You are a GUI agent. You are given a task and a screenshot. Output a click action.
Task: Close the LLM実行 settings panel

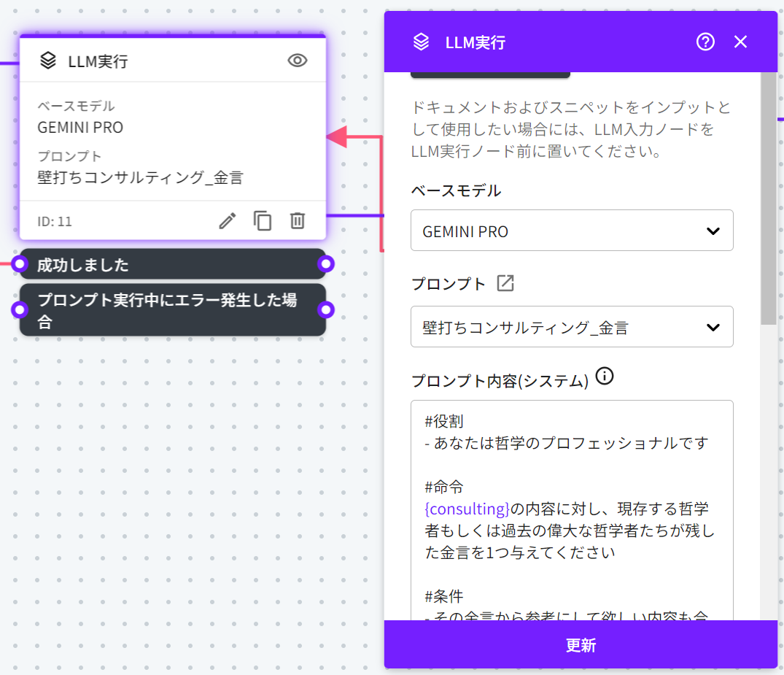(x=740, y=42)
